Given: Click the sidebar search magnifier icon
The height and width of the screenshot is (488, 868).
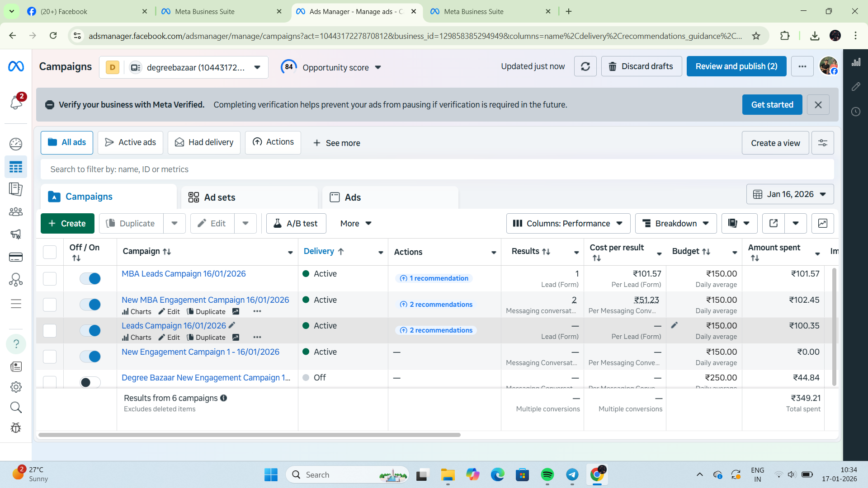Looking at the screenshot, I should point(16,408).
